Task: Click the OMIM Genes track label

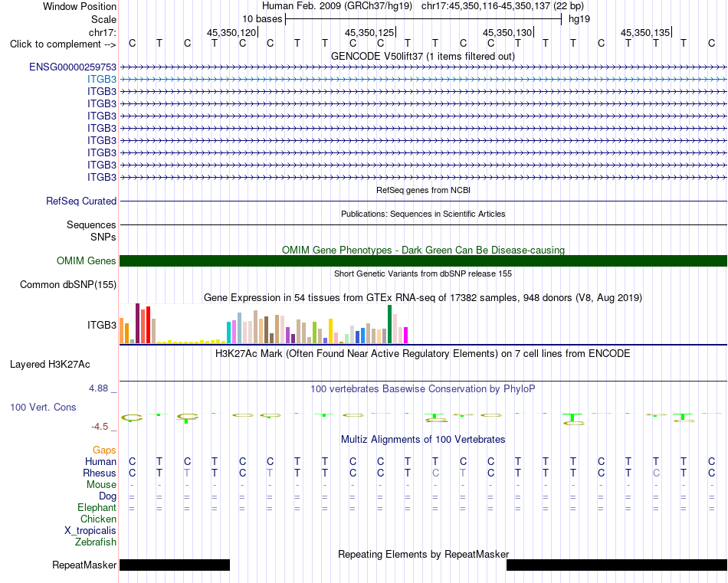Action: (87, 261)
